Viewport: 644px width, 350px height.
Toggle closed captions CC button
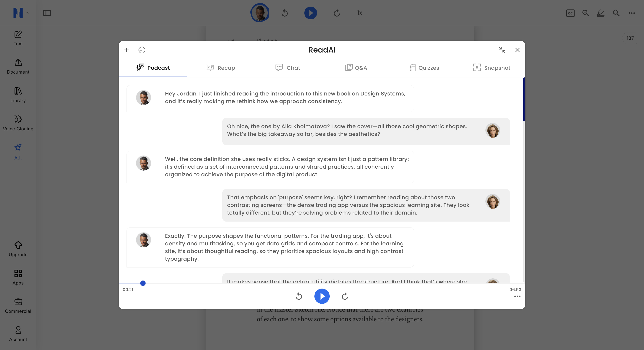click(570, 13)
